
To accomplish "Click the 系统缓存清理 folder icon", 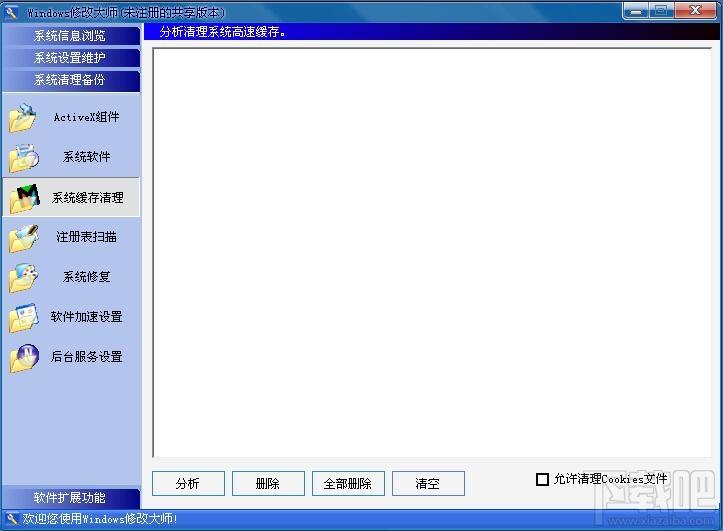I will pyautogui.click(x=24, y=198).
